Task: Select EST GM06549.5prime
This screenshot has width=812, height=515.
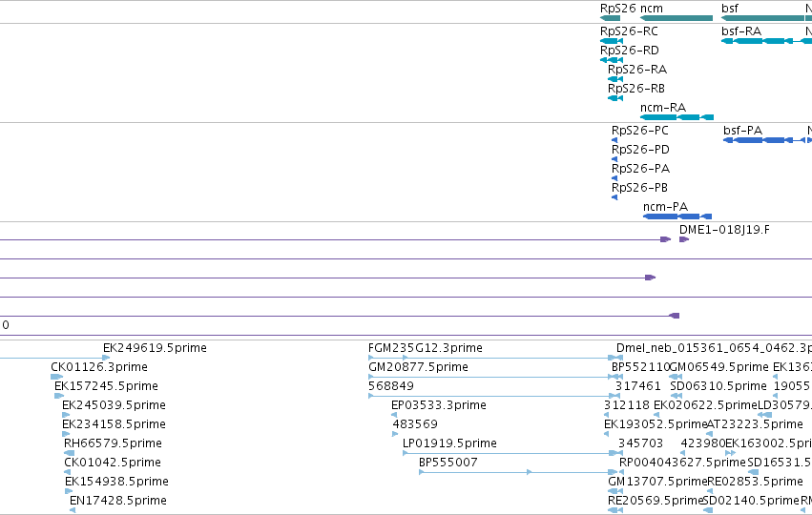Action: [x=718, y=367]
